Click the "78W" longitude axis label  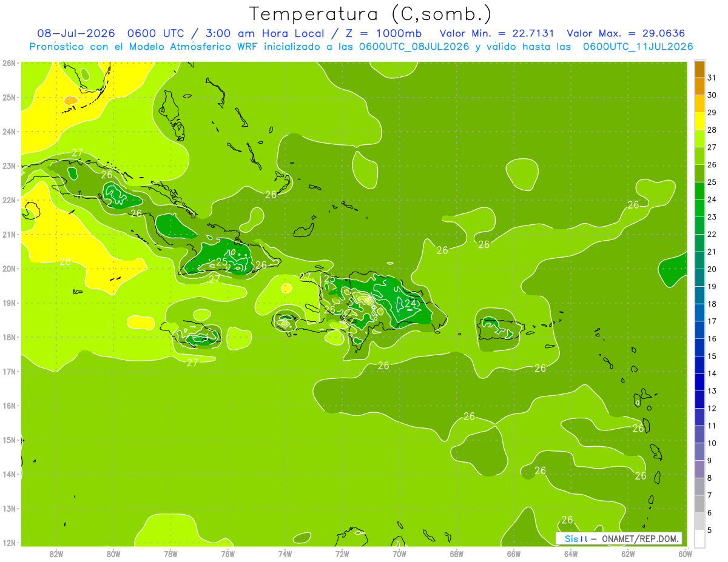coord(170,554)
